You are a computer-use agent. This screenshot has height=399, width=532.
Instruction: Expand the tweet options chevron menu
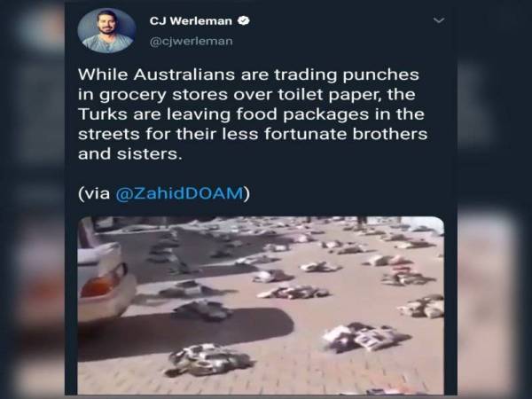[439, 20]
